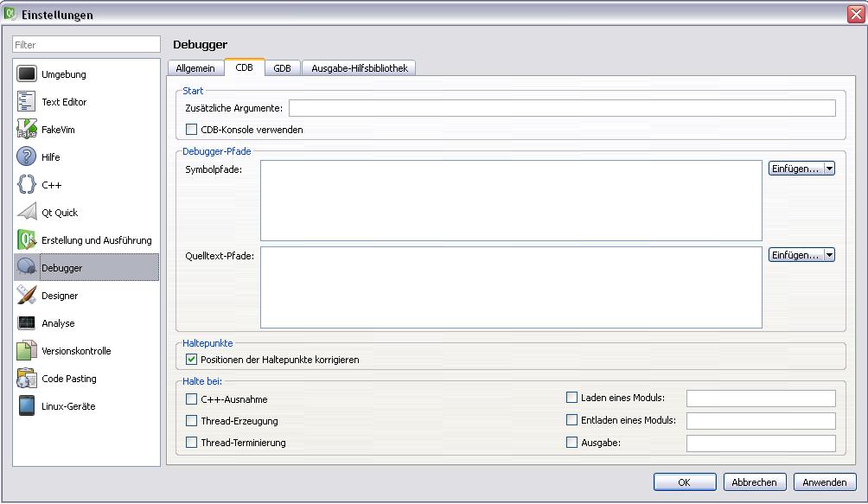This screenshot has width=868, height=504.
Task: Switch to the Ausgabe-Hilfsbibliothek tab
Action: (x=360, y=68)
